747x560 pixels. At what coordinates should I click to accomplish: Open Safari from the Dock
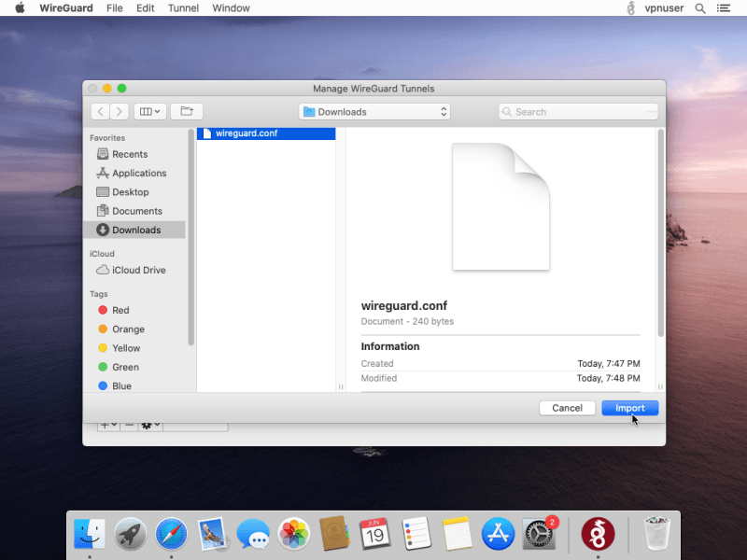[171, 534]
